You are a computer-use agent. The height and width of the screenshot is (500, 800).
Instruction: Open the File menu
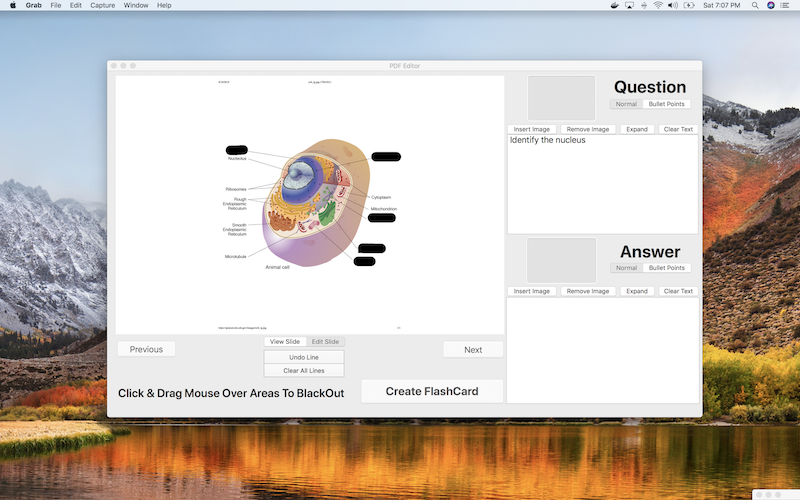pos(56,5)
